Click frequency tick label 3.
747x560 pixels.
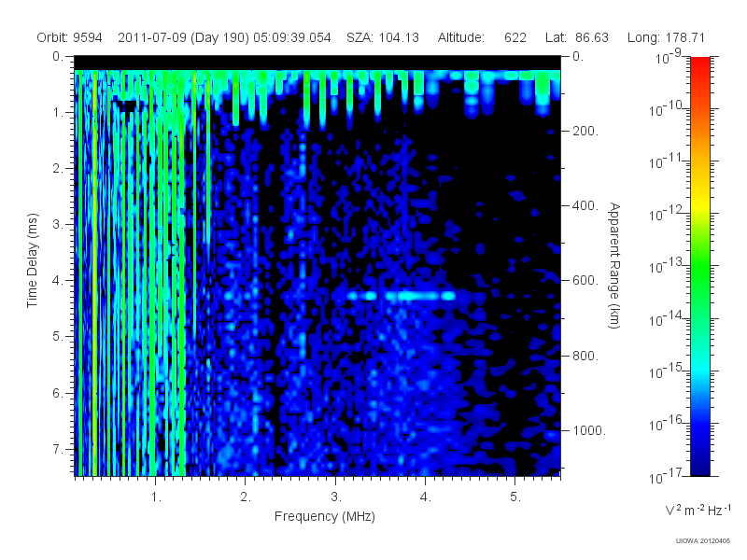[x=336, y=497]
